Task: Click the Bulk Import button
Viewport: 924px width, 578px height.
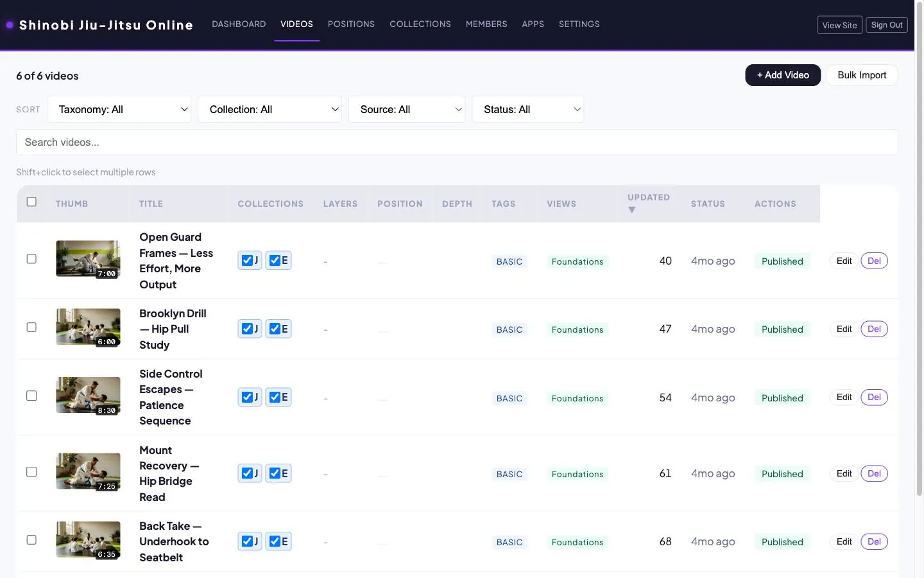Action: 862,75
